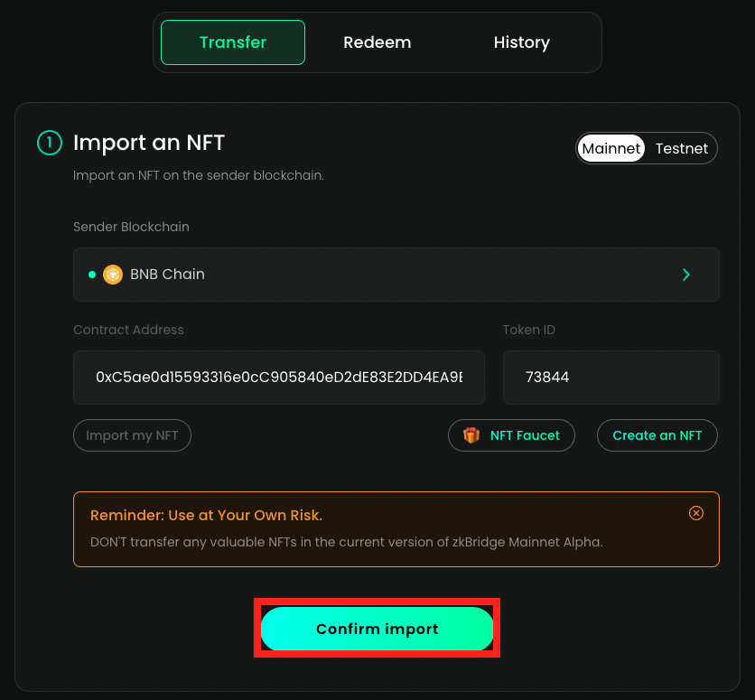This screenshot has height=700, width=755.
Task: Click the step 1 circle icon
Action: click(x=49, y=143)
